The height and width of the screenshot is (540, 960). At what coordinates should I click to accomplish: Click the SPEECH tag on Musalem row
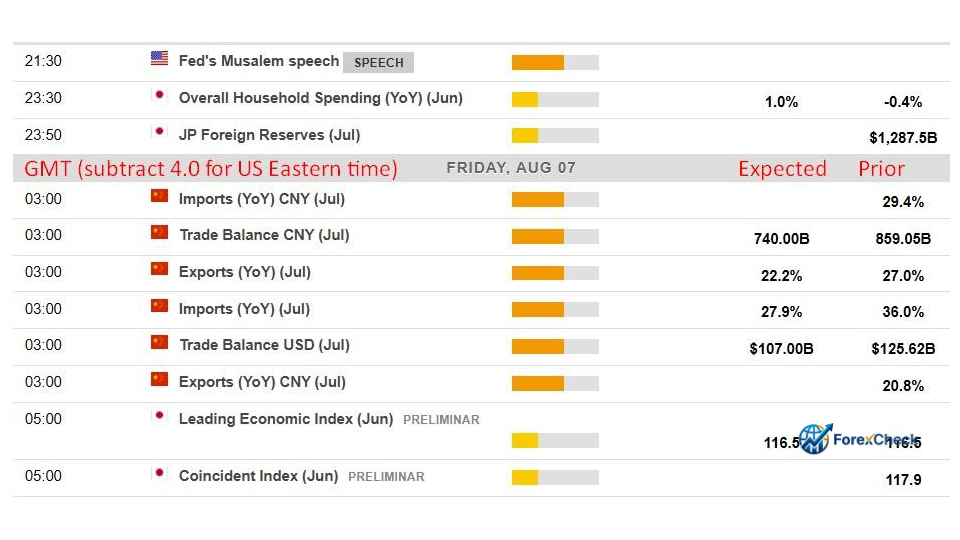click(x=378, y=62)
